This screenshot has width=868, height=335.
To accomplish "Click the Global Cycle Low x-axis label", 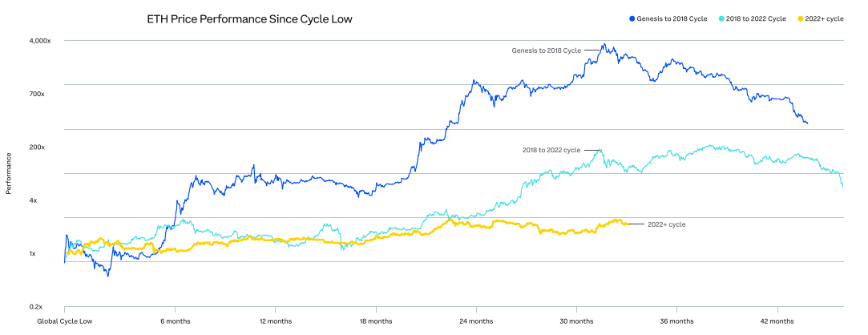I will [x=64, y=322].
